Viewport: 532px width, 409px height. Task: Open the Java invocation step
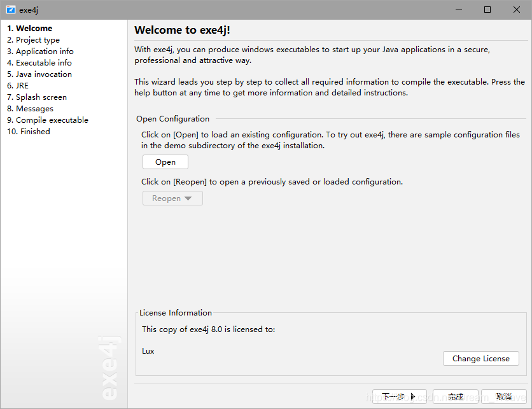pos(39,74)
